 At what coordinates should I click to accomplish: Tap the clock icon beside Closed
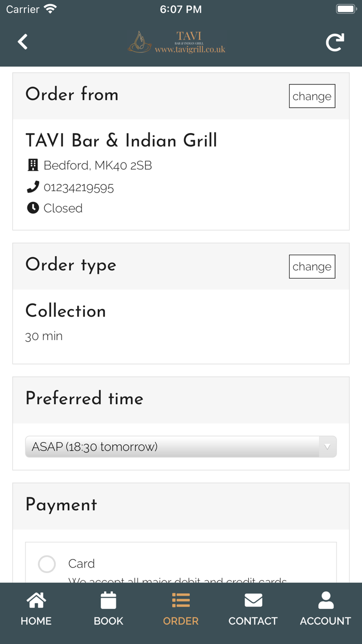pyautogui.click(x=33, y=208)
